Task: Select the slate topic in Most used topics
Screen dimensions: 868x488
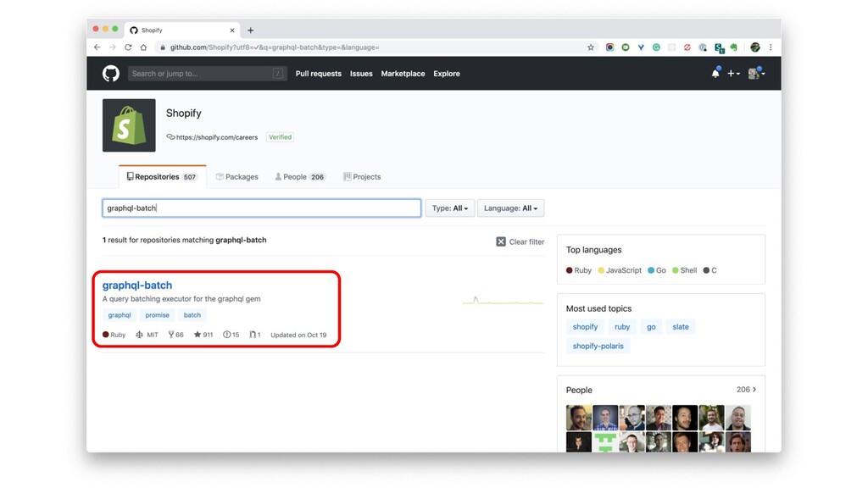Action: (x=681, y=327)
